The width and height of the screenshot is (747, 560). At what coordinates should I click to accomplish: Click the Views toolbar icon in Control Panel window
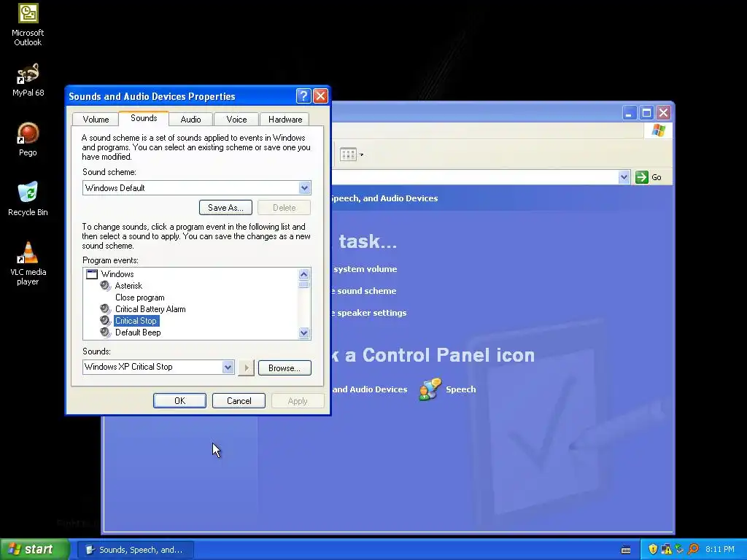tap(348, 155)
